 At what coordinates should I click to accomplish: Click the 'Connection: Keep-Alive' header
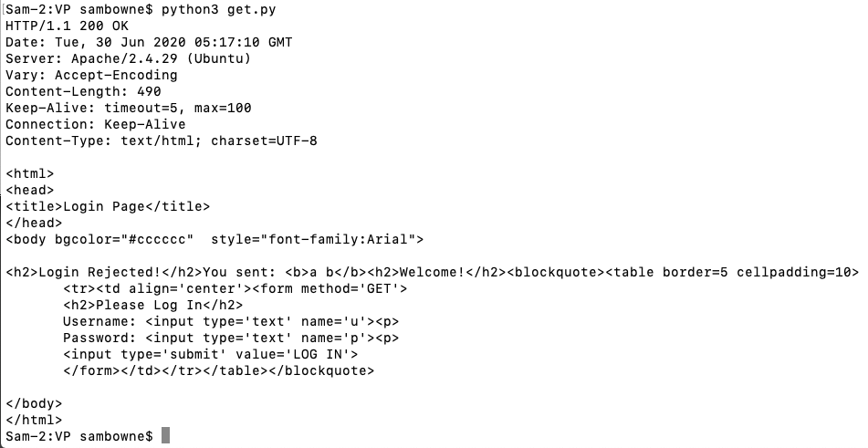coord(95,124)
